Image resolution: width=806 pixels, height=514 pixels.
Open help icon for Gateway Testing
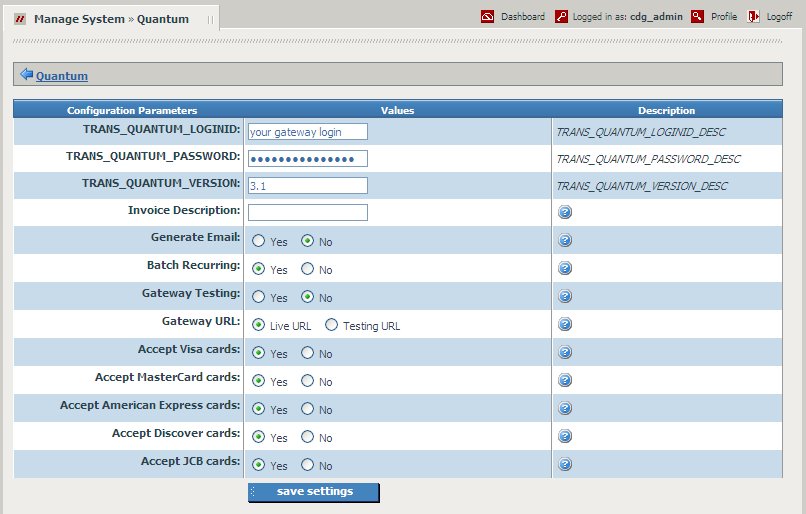pyautogui.click(x=565, y=296)
